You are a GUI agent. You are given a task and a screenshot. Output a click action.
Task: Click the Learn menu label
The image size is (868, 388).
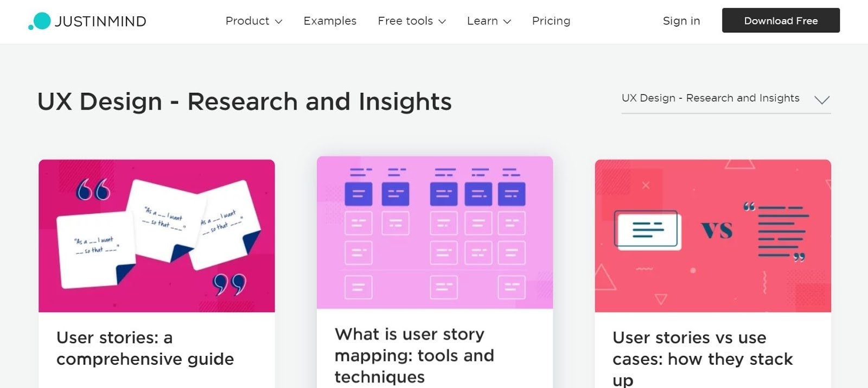pyautogui.click(x=482, y=21)
